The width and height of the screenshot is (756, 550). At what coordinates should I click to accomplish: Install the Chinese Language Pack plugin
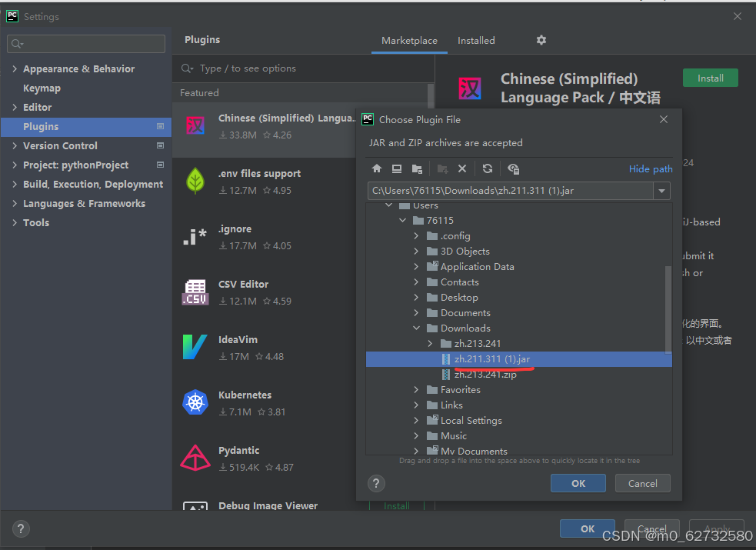[x=710, y=78]
